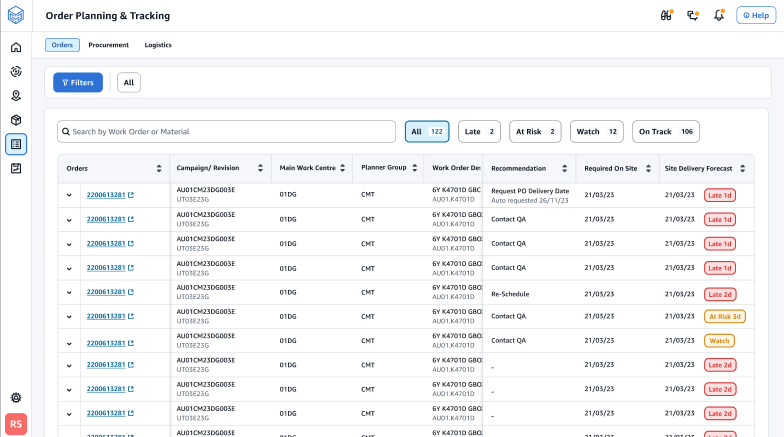Open the location pin sidebar icon
This screenshot has height=437, width=784.
[16, 96]
